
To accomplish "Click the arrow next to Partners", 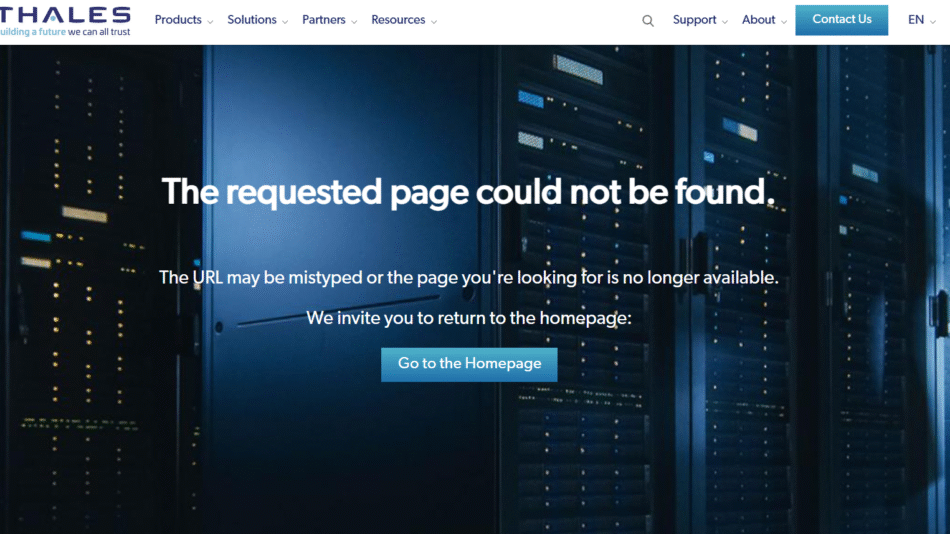I will click(354, 22).
